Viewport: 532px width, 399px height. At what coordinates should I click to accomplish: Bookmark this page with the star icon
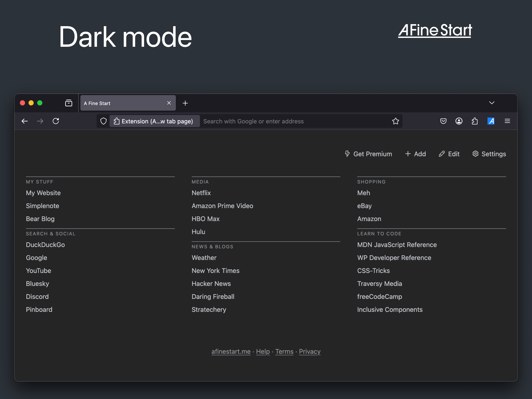[395, 121]
